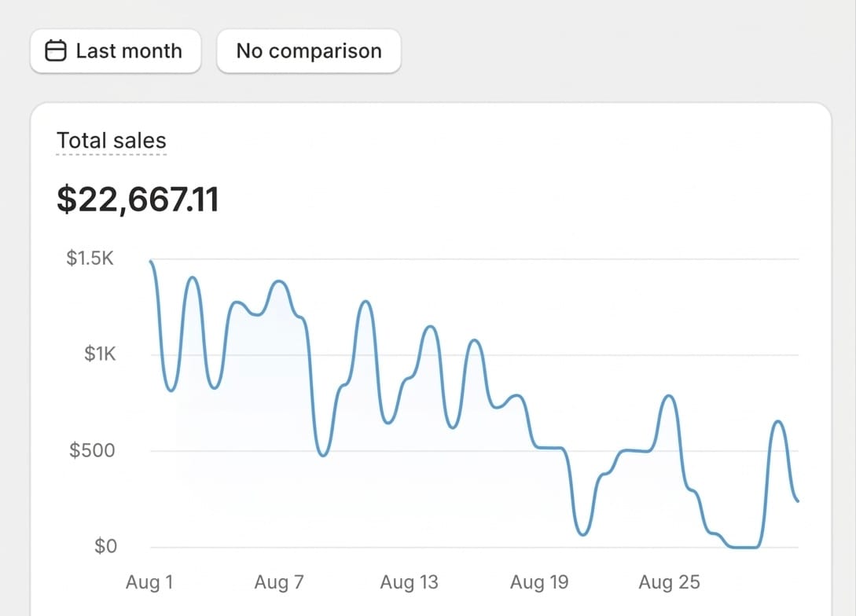Select the Aug 1 date label
This screenshot has height=616, width=856.
(x=149, y=582)
